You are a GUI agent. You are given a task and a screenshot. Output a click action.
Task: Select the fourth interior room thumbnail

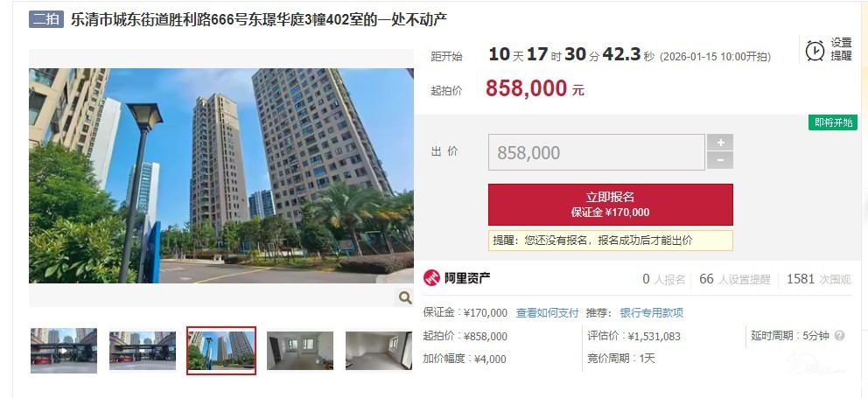(300, 351)
